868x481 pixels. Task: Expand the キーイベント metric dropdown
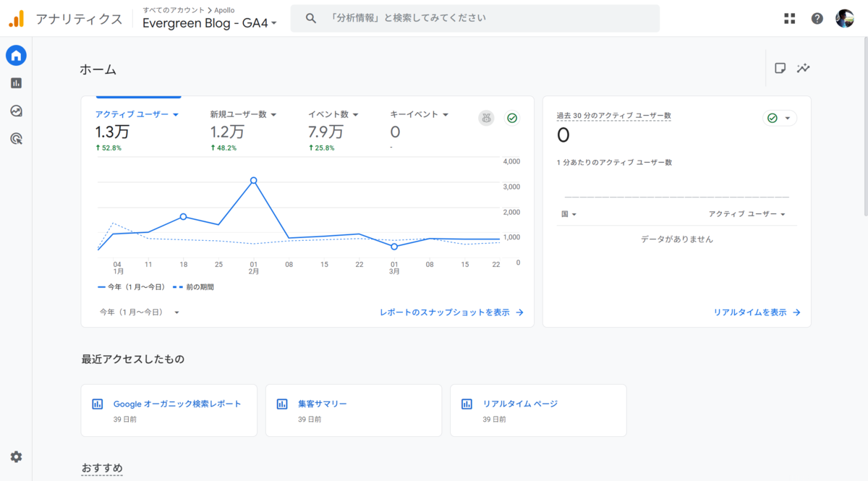tap(446, 114)
